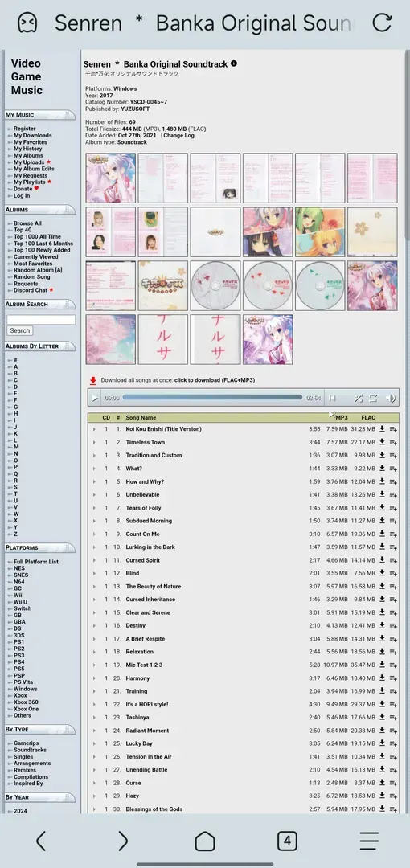Viewport: 410px width, 868px height.
Task: Add Subdued Morning to a playlist
Action: tap(393, 521)
